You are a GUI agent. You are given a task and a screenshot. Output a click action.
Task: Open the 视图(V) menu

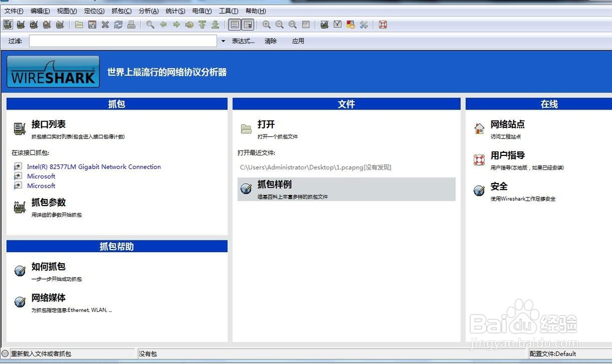tap(67, 11)
